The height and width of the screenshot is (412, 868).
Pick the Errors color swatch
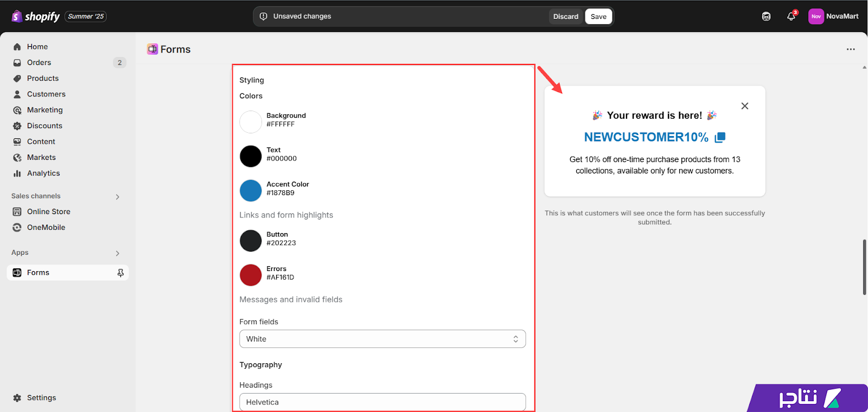[x=251, y=275]
